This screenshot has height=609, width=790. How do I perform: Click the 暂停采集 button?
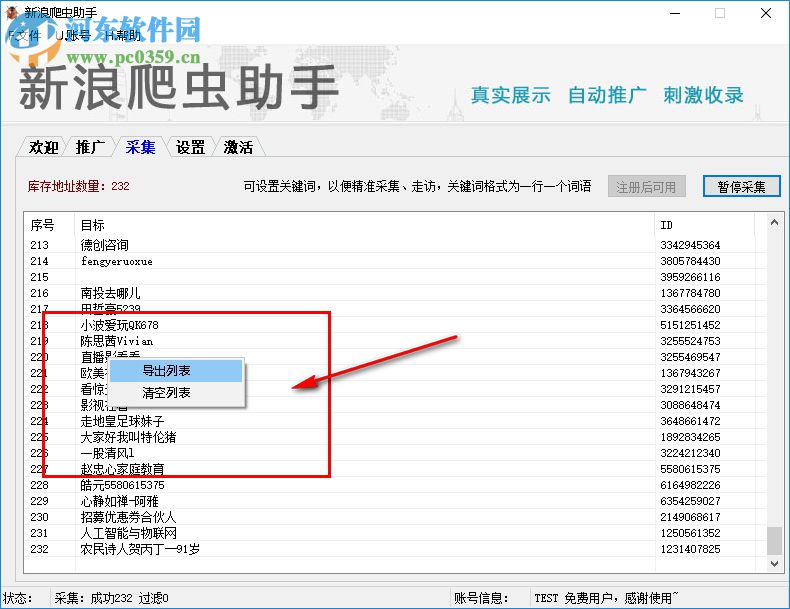point(741,187)
